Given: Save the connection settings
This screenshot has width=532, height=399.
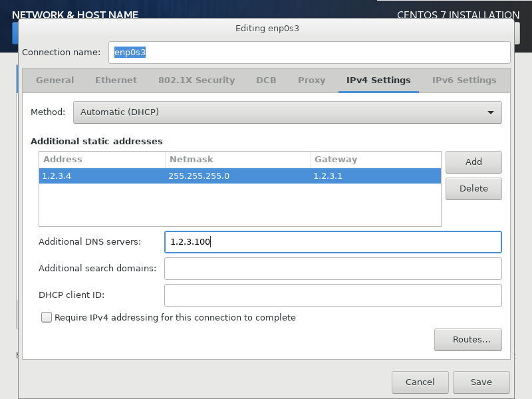Looking at the screenshot, I should (x=481, y=382).
